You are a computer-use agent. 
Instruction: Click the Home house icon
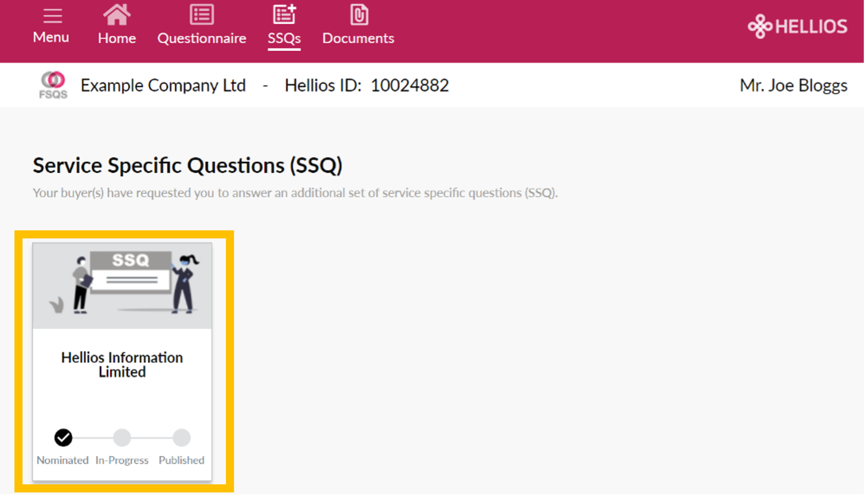click(117, 15)
